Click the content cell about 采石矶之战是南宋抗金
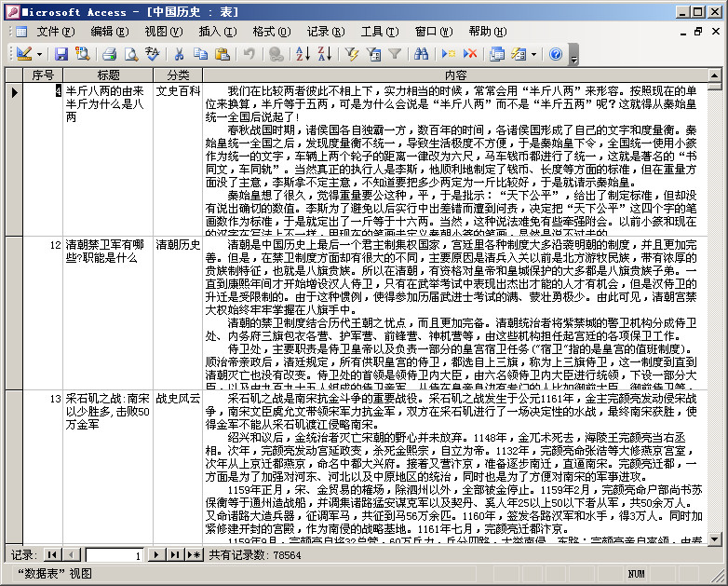Viewport: 728px width, 586px height. 455,467
